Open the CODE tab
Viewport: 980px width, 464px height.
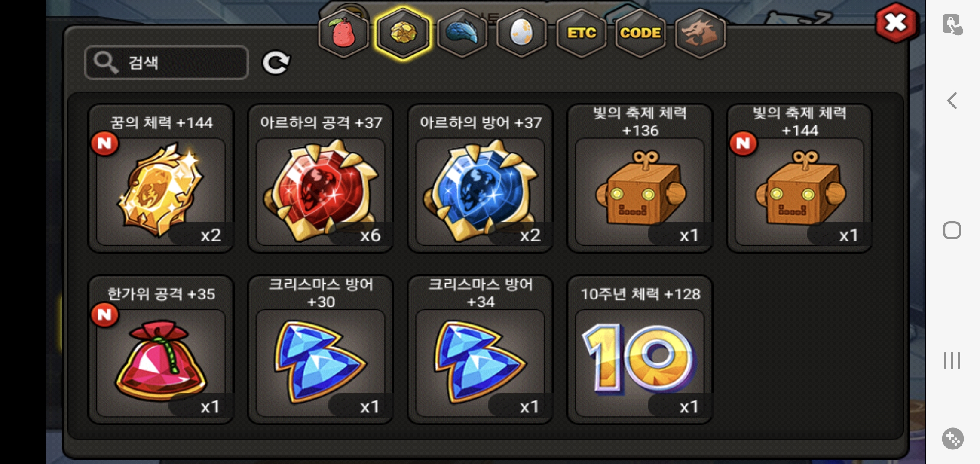tap(640, 34)
